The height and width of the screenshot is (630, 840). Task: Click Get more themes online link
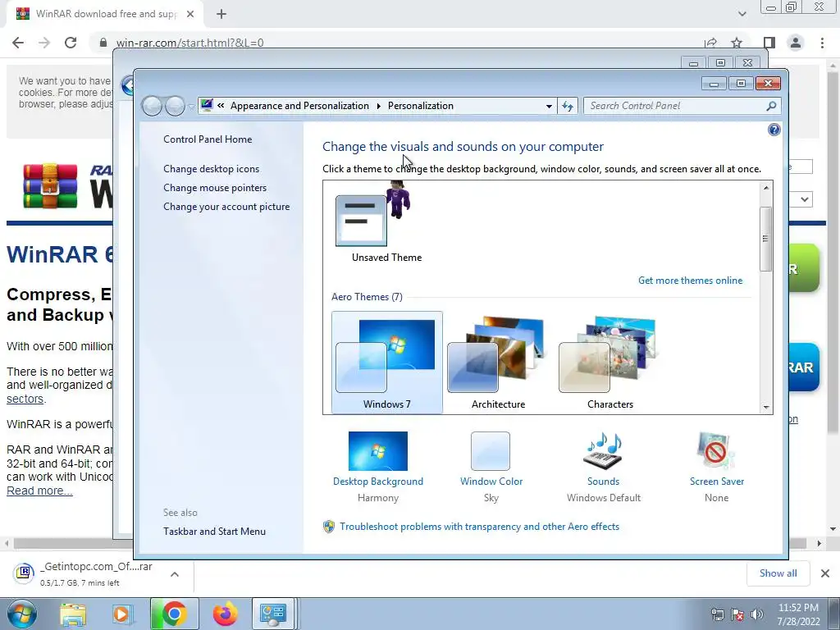[690, 281]
